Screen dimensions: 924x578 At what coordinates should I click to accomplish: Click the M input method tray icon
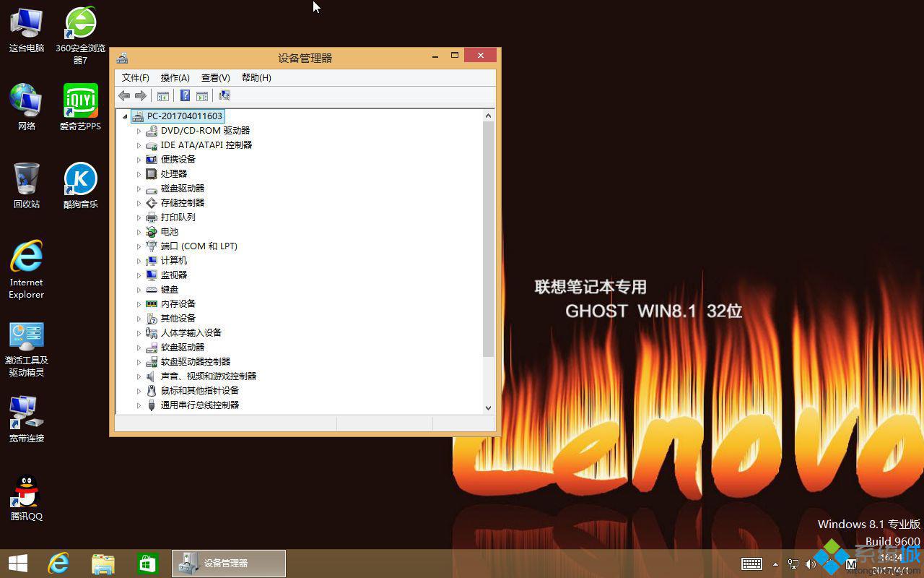(851, 564)
